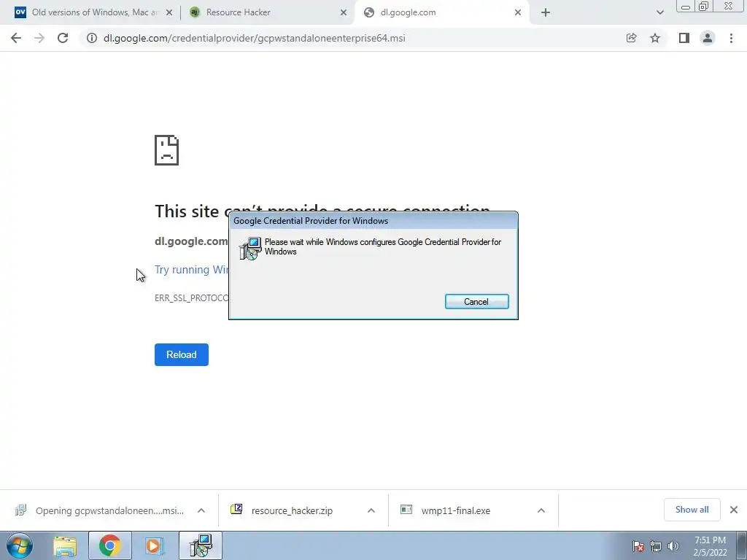
Task: Open the Windows Start button
Action: coord(20,545)
